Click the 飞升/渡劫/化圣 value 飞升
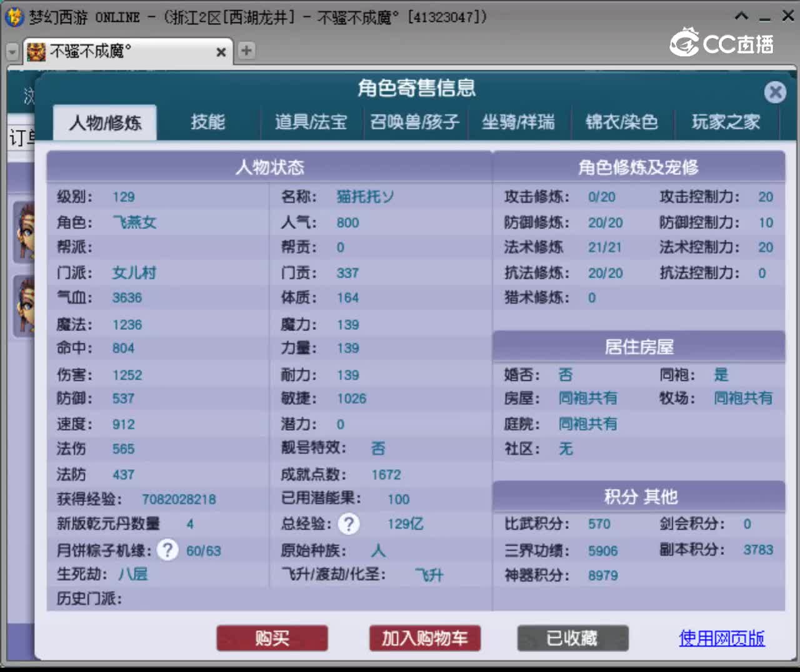800x672 pixels. [429, 575]
